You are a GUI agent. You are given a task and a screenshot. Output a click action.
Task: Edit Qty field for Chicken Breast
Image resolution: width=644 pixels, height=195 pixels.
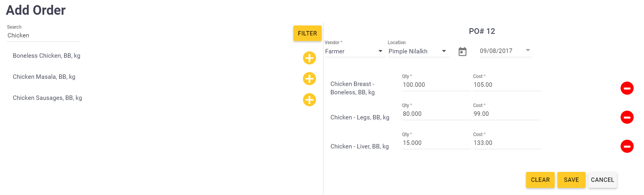436,85
